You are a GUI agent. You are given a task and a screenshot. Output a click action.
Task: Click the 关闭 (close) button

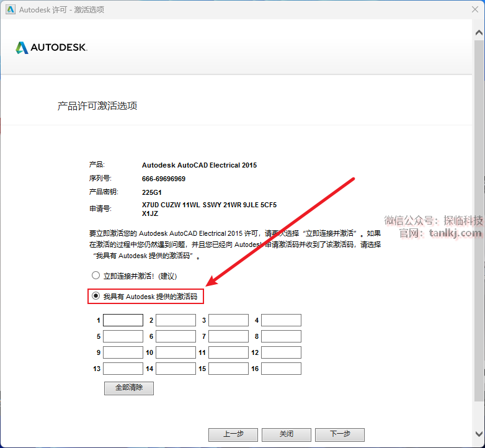click(x=287, y=434)
